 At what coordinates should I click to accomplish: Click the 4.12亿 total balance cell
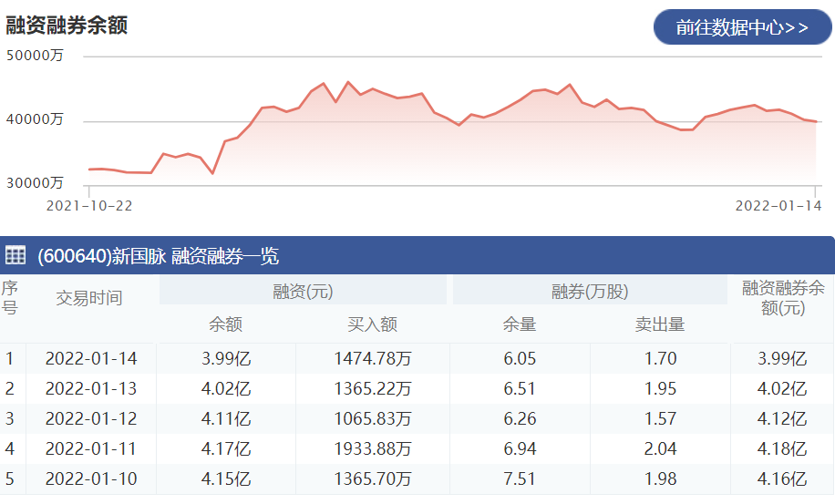click(x=782, y=419)
